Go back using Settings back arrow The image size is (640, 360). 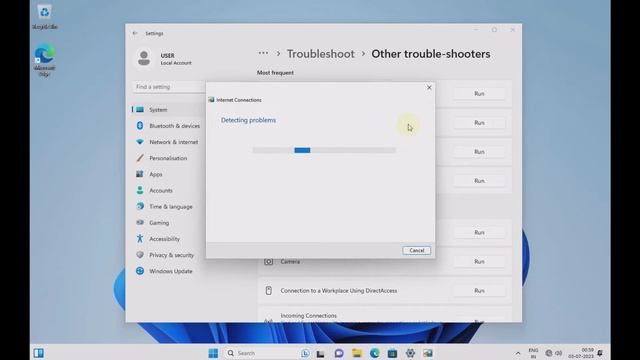click(135, 33)
